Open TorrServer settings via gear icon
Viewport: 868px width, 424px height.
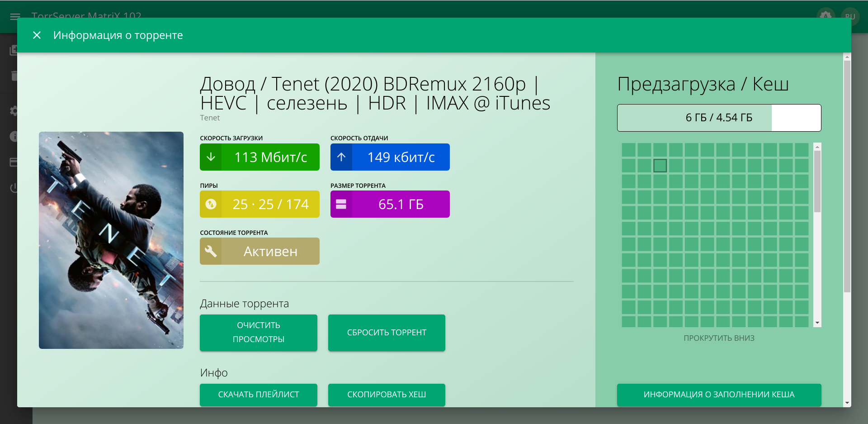tap(14, 111)
